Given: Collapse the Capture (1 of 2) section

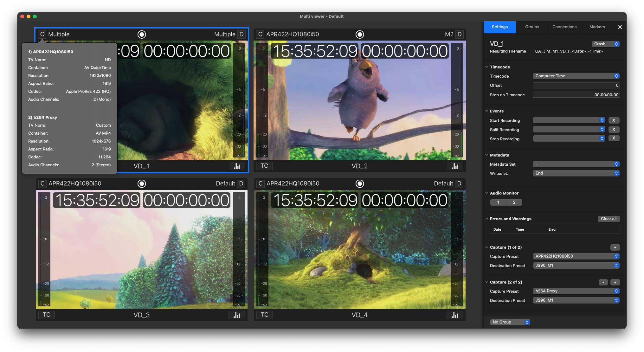Looking at the screenshot, I should point(487,247).
